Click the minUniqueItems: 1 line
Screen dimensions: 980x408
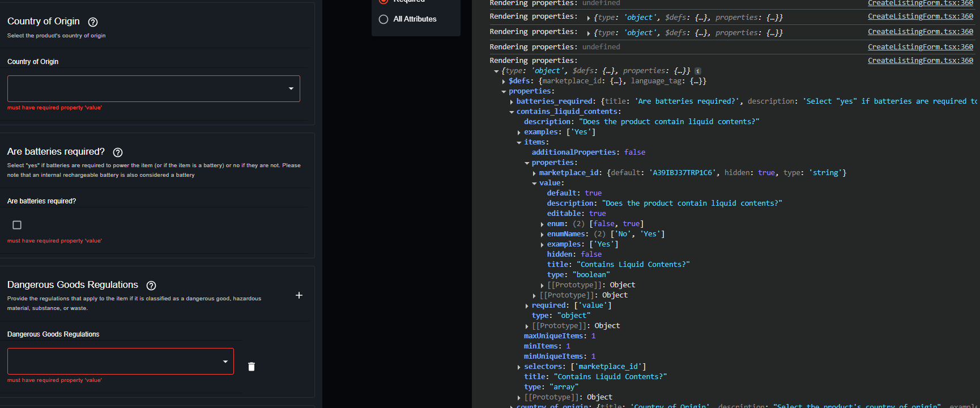pyautogui.click(x=560, y=356)
